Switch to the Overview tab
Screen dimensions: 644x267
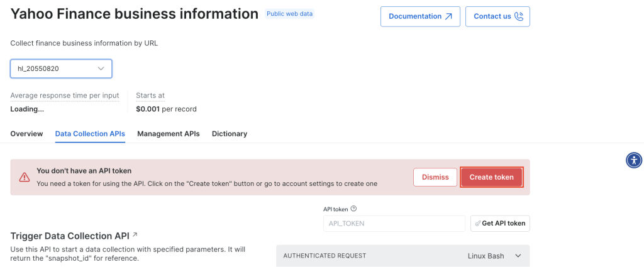[x=26, y=134]
